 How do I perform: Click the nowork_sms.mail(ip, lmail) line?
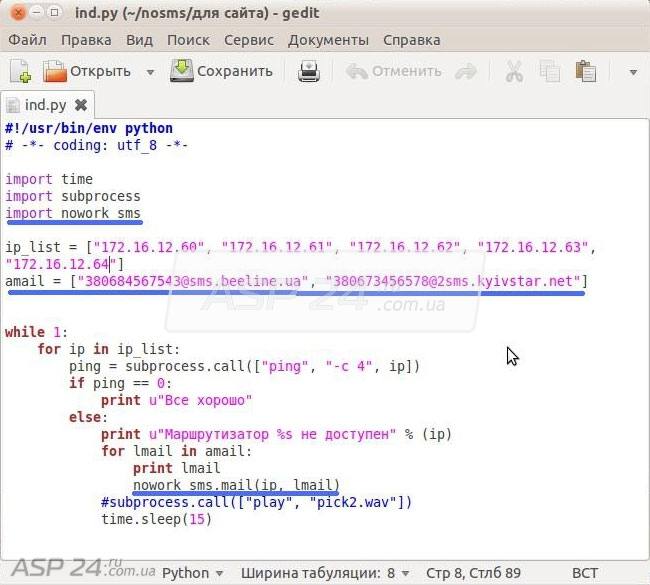[x=236, y=485]
